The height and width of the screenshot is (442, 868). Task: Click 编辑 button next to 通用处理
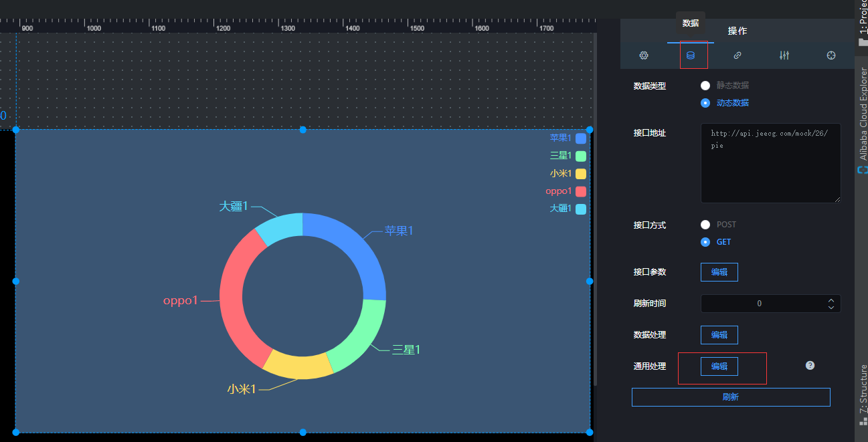tap(719, 366)
